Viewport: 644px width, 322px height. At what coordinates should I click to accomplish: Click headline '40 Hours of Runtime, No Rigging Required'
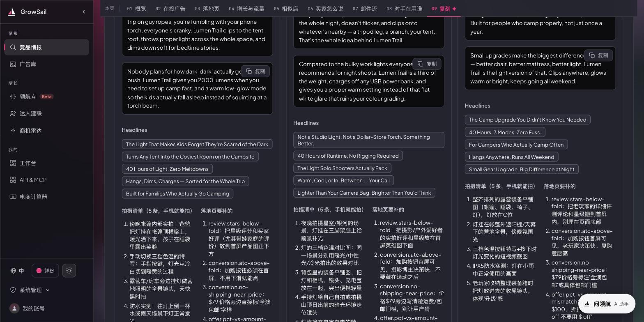pos(348,156)
